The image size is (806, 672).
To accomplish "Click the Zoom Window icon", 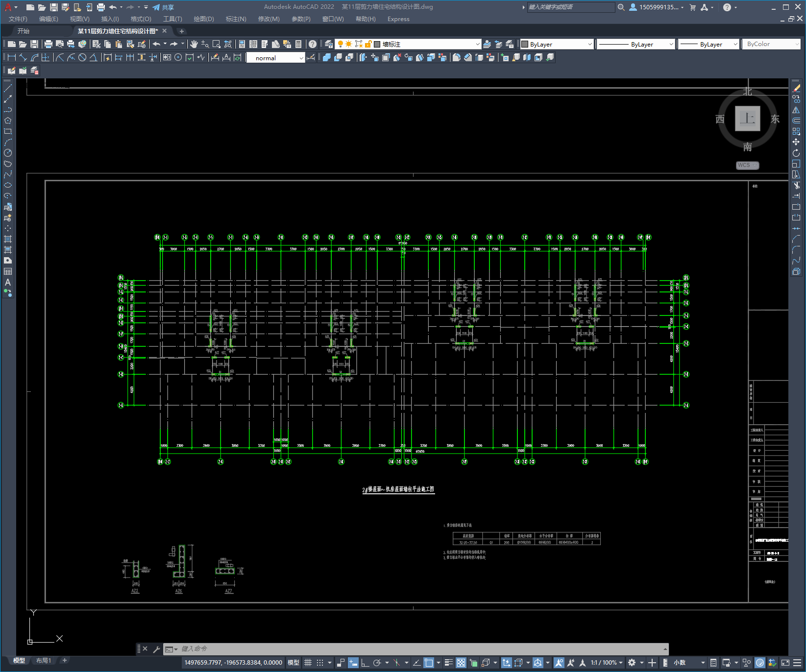I will 216,44.
